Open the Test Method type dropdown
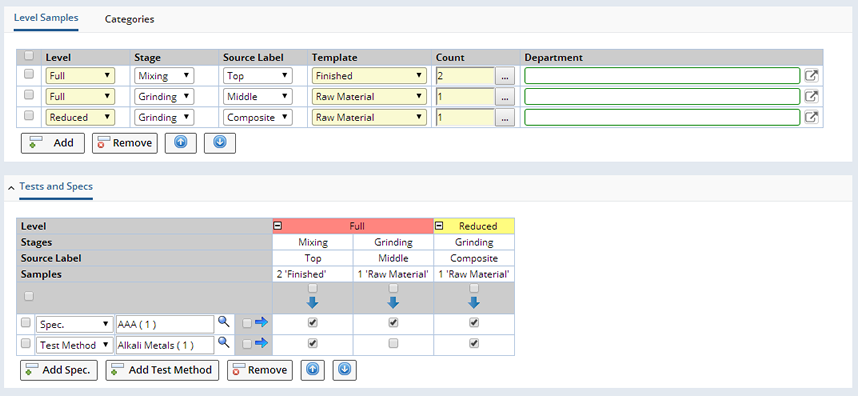This screenshot has height=396, width=858. [74, 345]
